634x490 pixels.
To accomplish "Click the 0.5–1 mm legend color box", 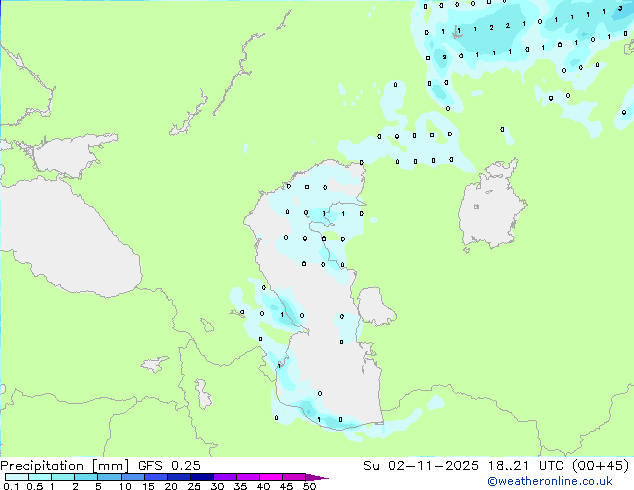I will tap(40, 477).
